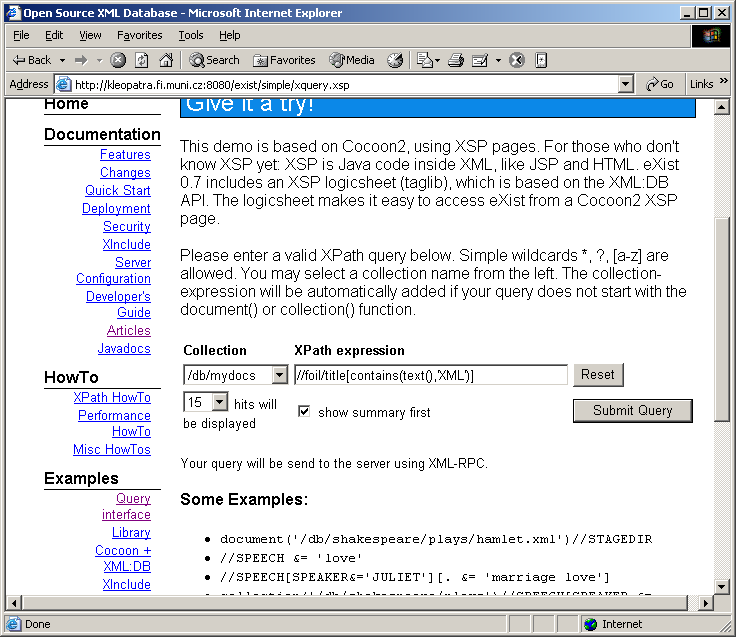The height and width of the screenshot is (637, 736).
Task: Open the Tools menu
Action: [x=191, y=35]
